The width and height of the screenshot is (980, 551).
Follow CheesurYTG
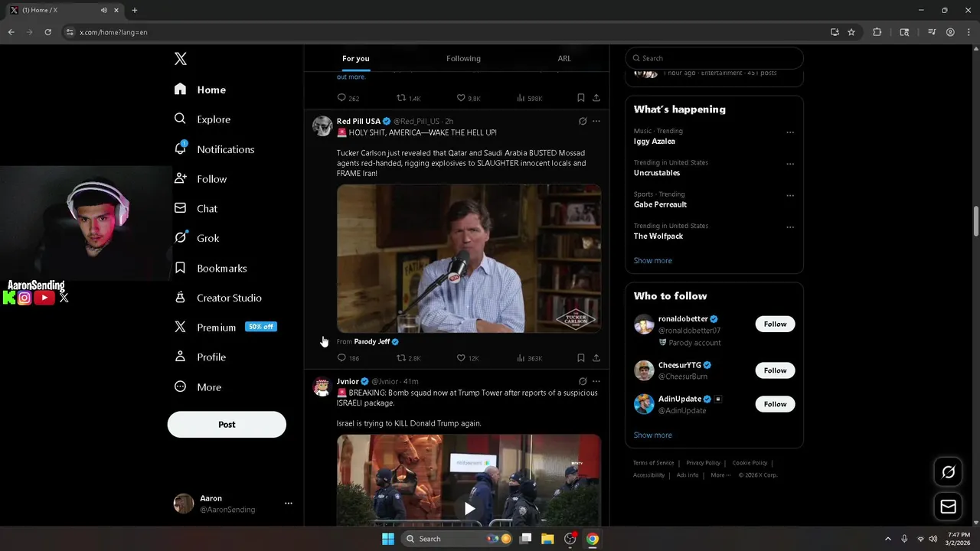click(775, 370)
